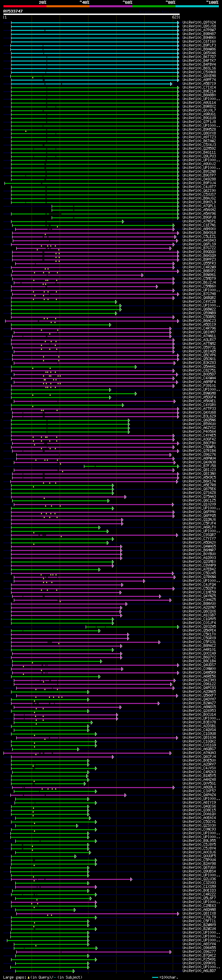Image resolution: width=222 pixels, height=980 pixels.
Task: Open hit UniRef100_Q9T024
Action: click(x=199, y=23)
